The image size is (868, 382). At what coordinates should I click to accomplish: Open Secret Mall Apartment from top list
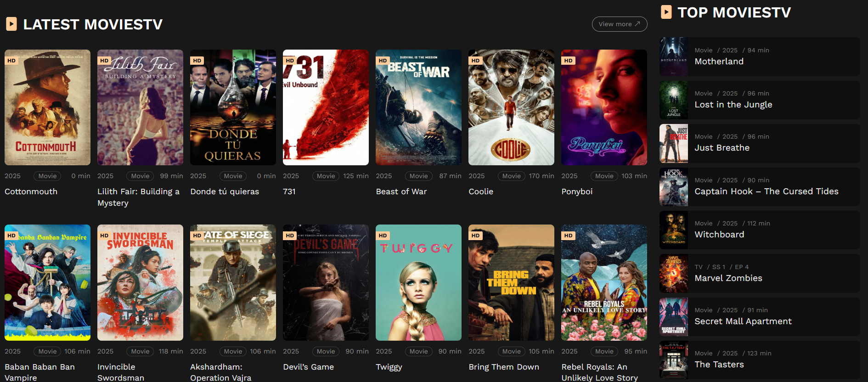pos(743,321)
